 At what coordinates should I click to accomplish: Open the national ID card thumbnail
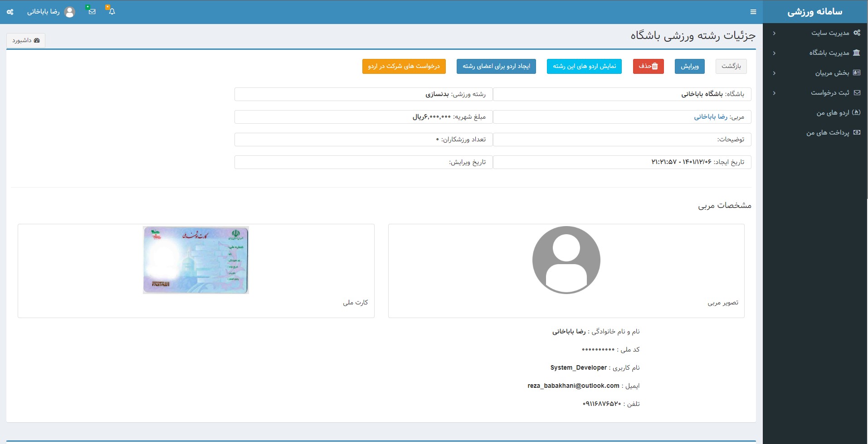pyautogui.click(x=196, y=260)
